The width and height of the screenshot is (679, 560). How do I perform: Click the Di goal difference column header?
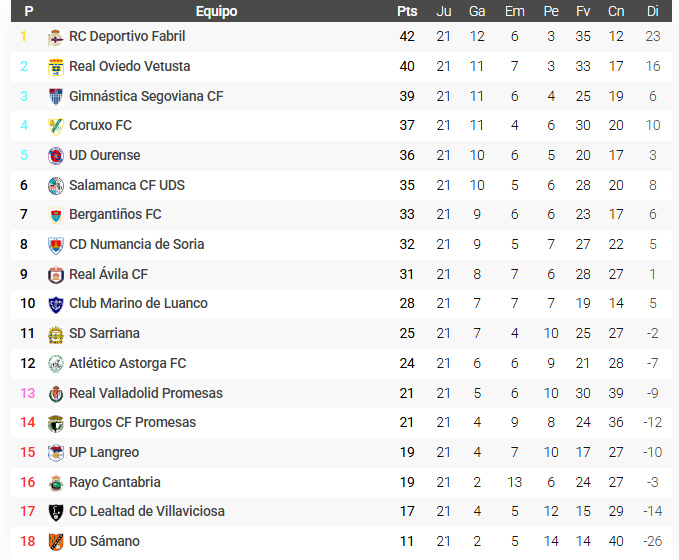pos(653,12)
